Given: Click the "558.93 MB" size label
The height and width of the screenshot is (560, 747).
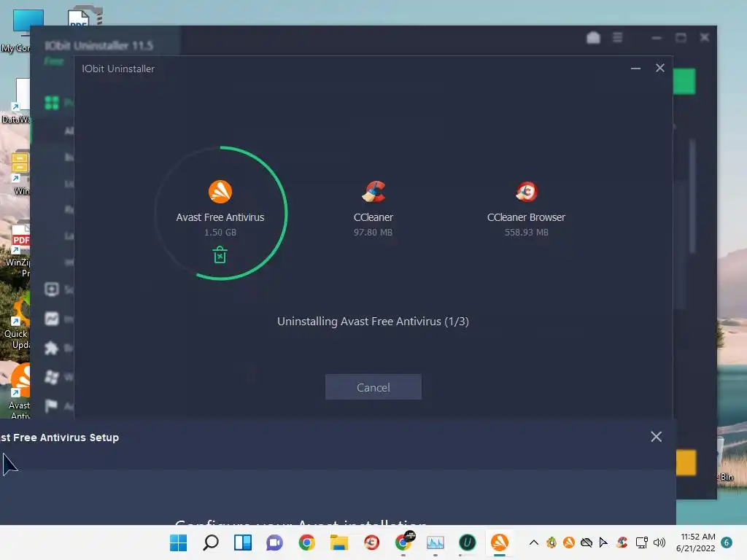Looking at the screenshot, I should tap(527, 233).
